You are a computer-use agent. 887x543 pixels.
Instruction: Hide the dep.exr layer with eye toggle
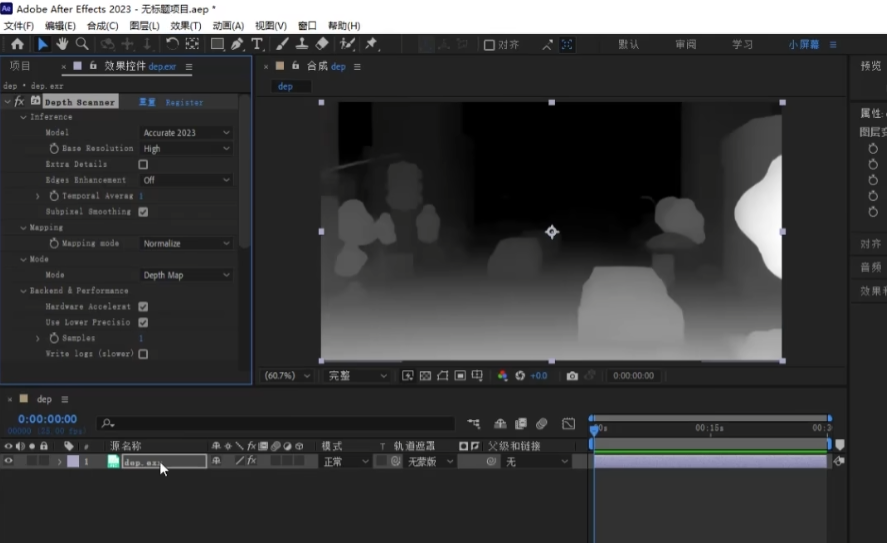click(x=9, y=461)
